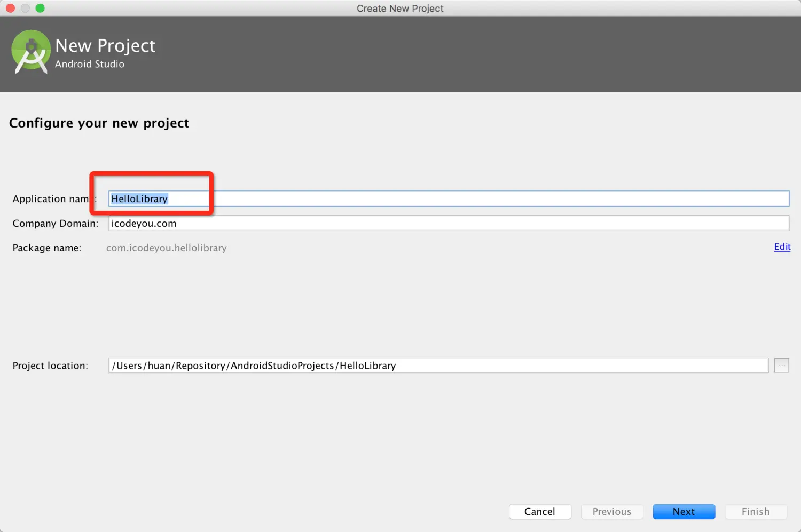Close the Create New Project window
Screen dimensions: 801x532
(x=10, y=8)
